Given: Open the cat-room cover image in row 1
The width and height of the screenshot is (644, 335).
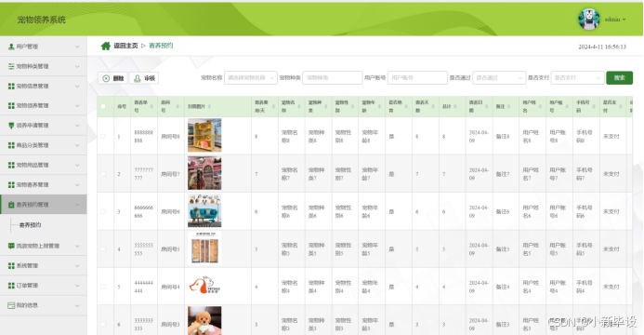Looking at the screenshot, I should (204, 136).
